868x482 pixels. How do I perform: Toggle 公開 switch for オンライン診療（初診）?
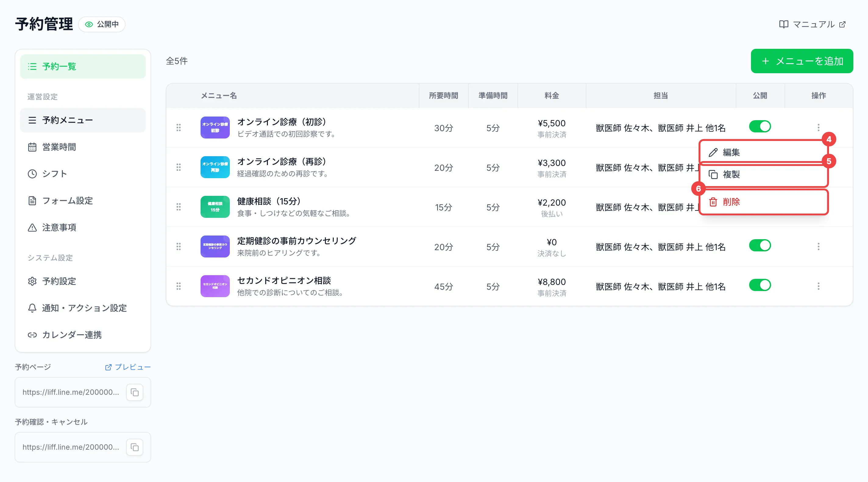click(760, 127)
